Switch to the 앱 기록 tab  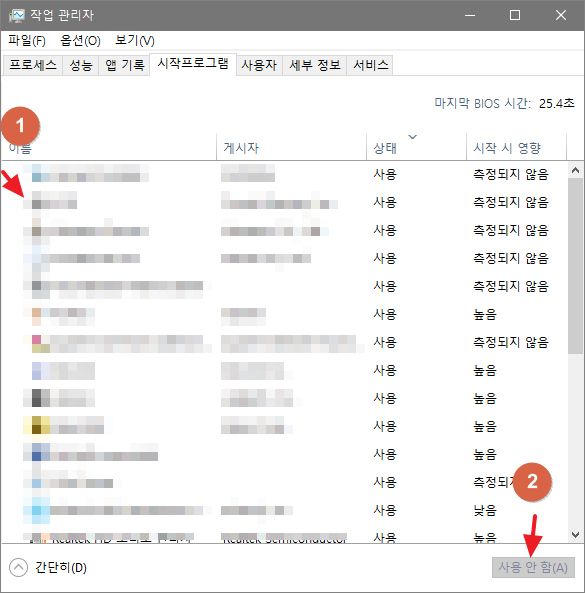click(x=124, y=65)
